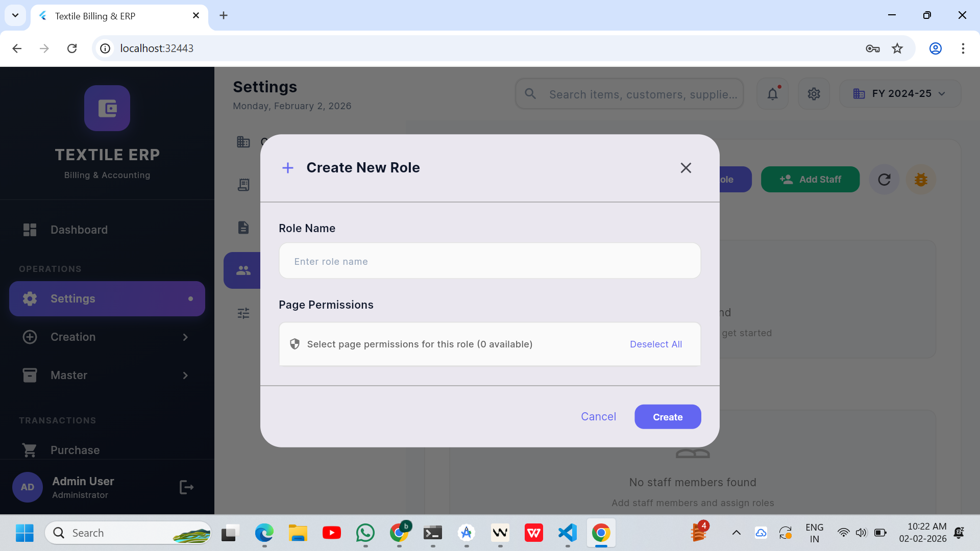
Task: Expand the Master menu chevron
Action: pos(185,375)
